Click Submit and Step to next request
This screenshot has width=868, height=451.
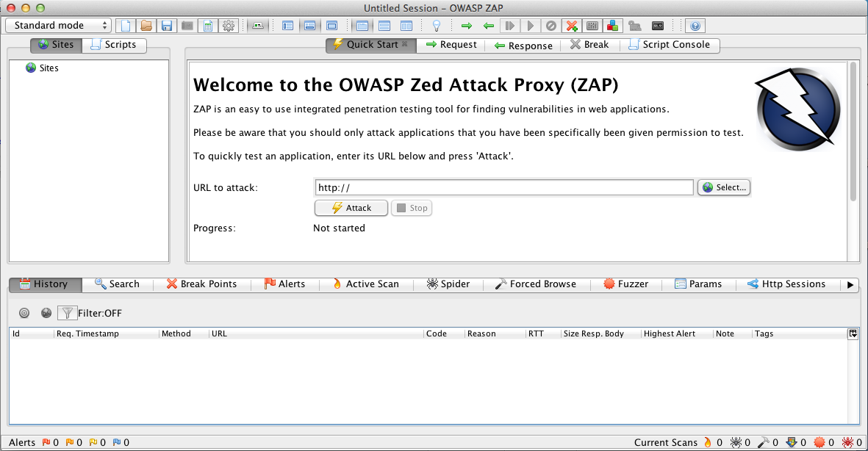[509, 26]
